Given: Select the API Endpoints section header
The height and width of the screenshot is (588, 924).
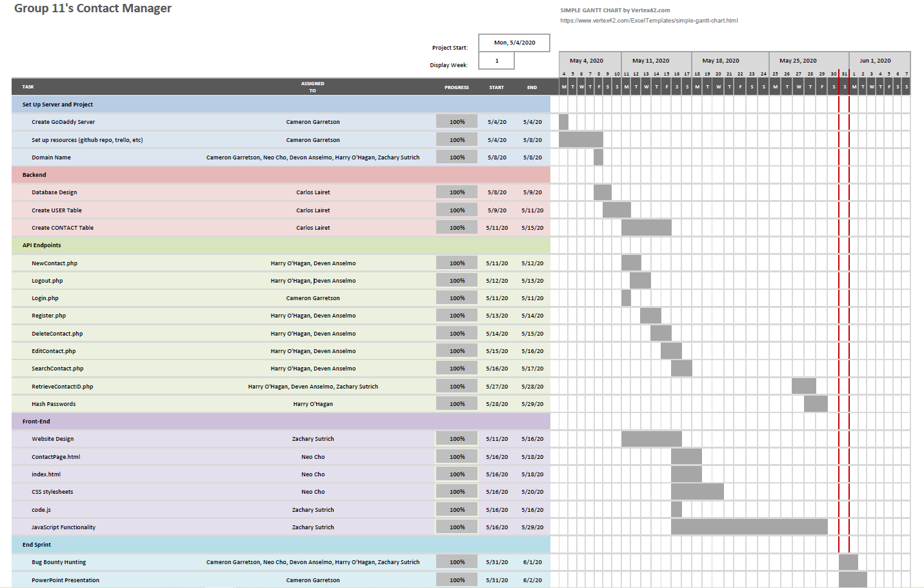Looking at the screenshot, I should (x=41, y=245).
